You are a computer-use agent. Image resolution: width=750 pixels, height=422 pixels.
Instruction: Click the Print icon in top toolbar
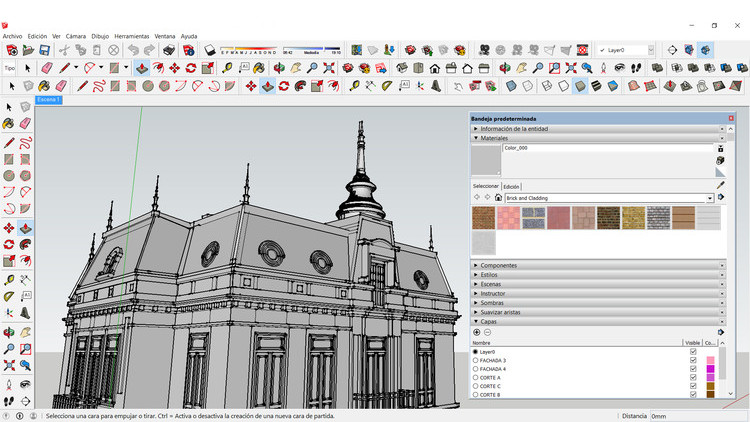coord(169,50)
